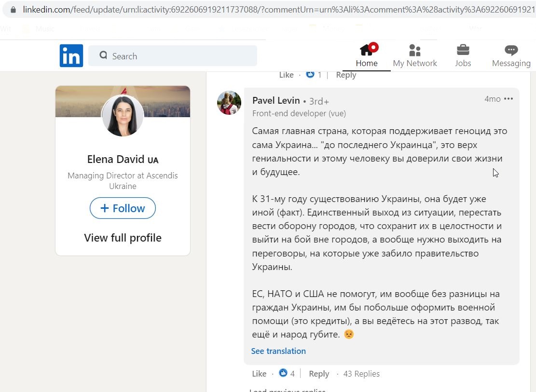Click the angry emoji ending the comment

tap(349, 334)
